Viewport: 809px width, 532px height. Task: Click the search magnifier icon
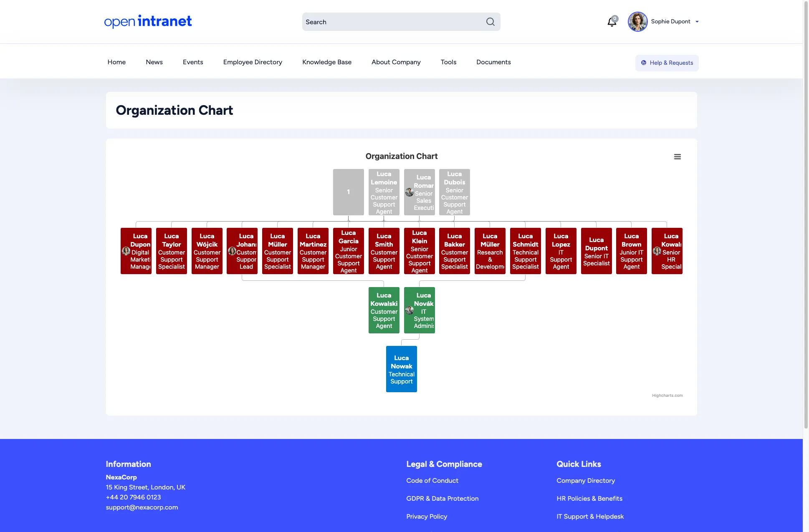coord(490,22)
